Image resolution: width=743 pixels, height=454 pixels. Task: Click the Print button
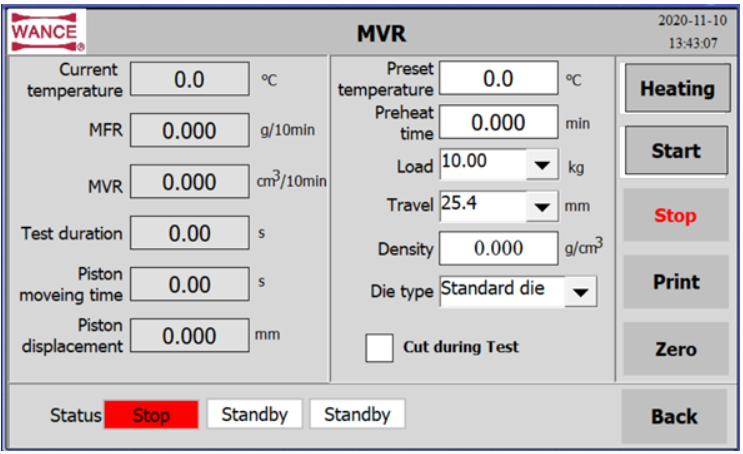pyautogui.click(x=675, y=282)
